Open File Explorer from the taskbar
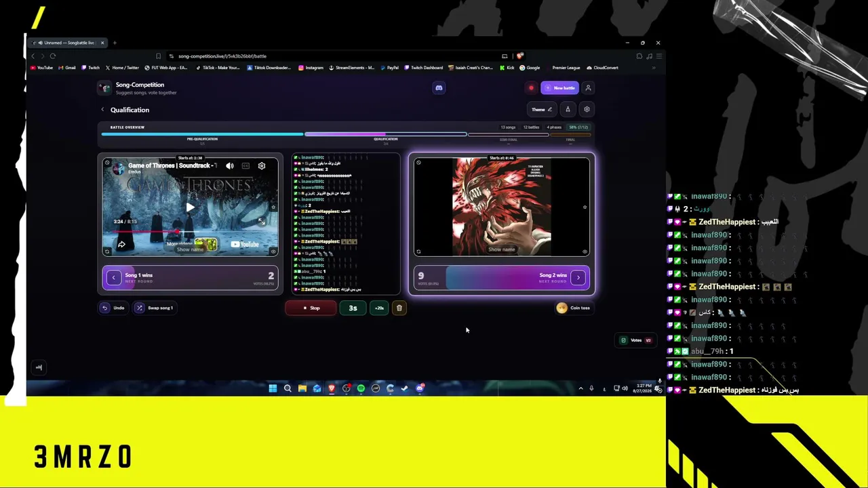Image resolution: width=868 pixels, height=488 pixels. click(x=302, y=388)
